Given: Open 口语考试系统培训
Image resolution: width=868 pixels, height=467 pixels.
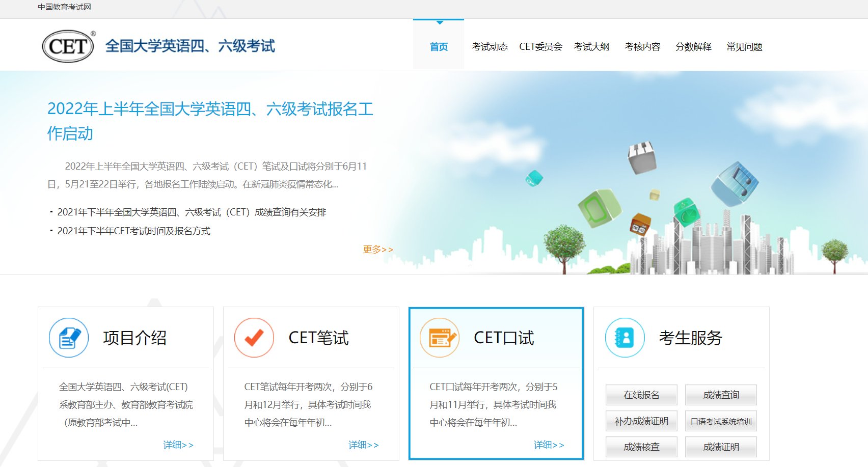Looking at the screenshot, I should click(x=721, y=421).
